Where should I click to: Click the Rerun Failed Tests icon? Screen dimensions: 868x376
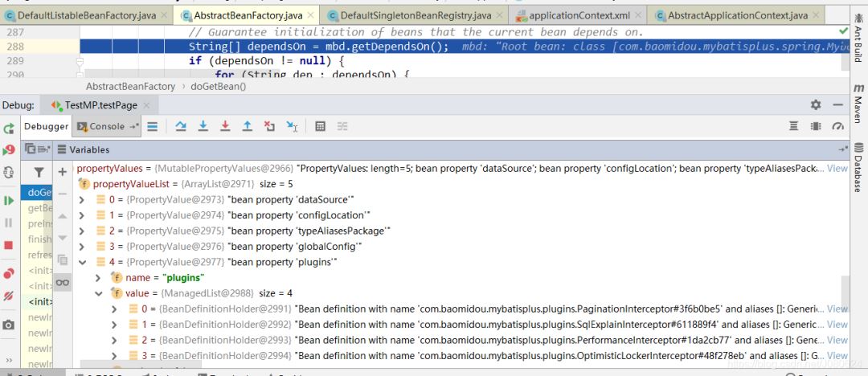8,150
